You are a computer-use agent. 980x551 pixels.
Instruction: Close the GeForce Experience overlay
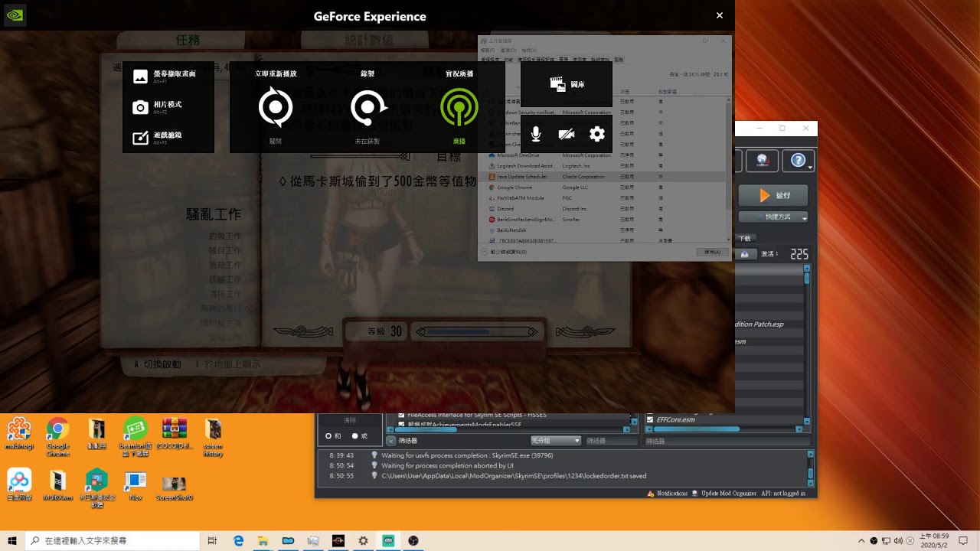pyautogui.click(x=719, y=15)
